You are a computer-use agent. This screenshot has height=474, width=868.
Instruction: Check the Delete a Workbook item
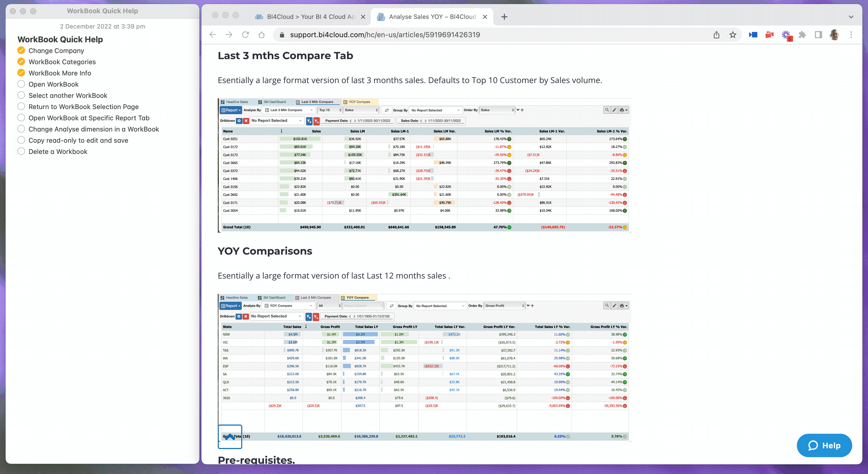(x=21, y=151)
